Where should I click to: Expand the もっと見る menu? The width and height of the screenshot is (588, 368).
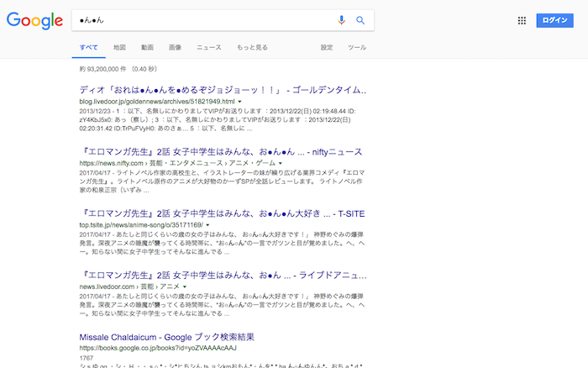pyautogui.click(x=252, y=48)
